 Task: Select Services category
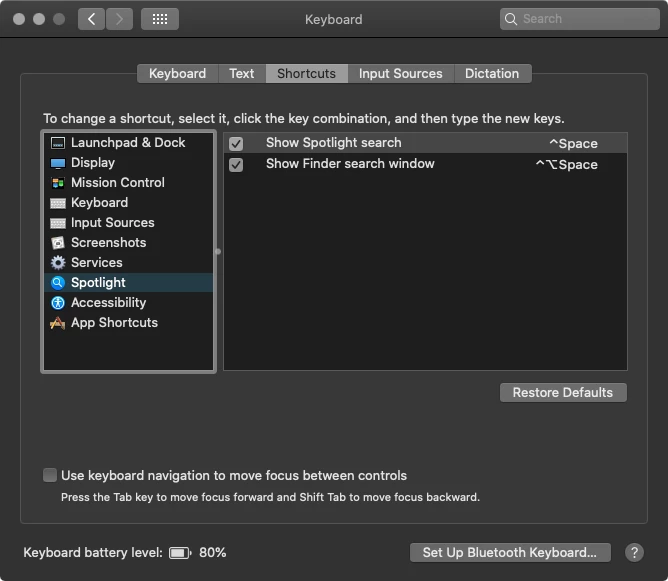(x=128, y=263)
